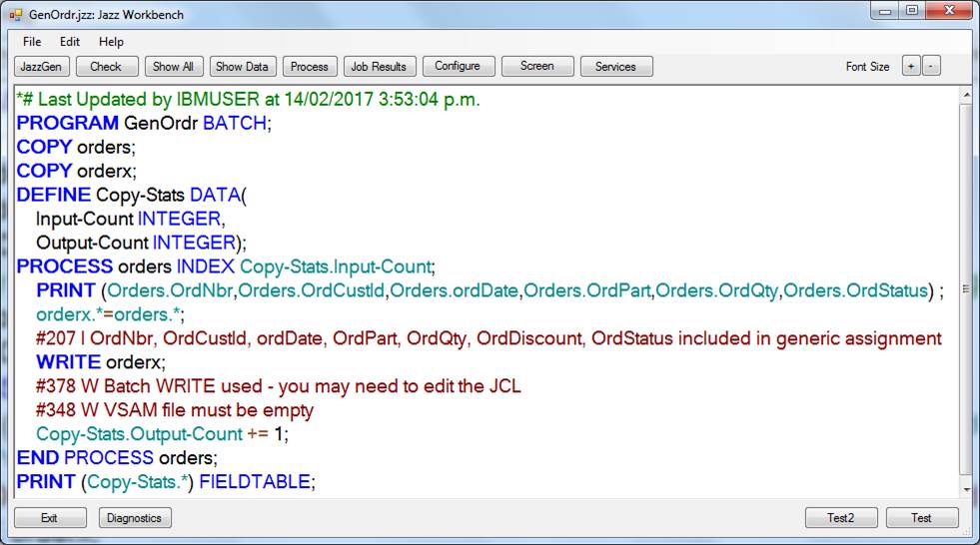The height and width of the screenshot is (545, 980).
Task: Click the PRINT (Orders.OrdNbr line
Action: coord(490,290)
